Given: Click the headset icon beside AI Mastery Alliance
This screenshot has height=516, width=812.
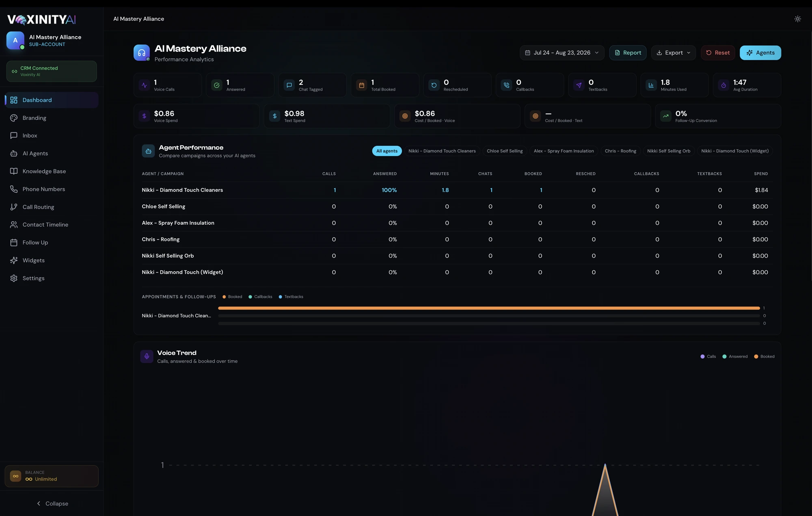Looking at the screenshot, I should click(x=142, y=53).
